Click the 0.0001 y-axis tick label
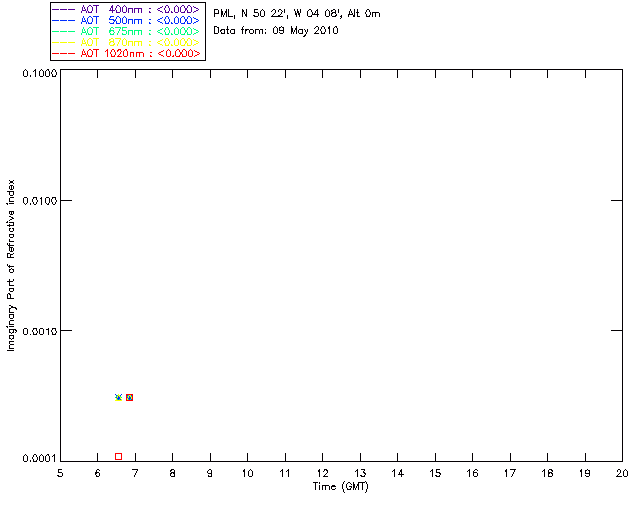This screenshot has width=640, height=512. pos(40,459)
